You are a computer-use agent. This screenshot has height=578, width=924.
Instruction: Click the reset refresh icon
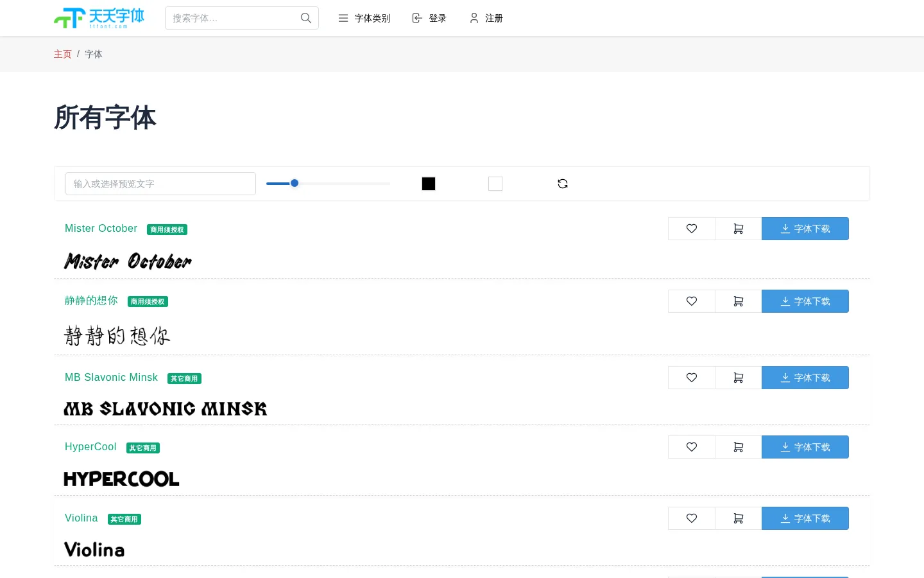click(x=563, y=184)
